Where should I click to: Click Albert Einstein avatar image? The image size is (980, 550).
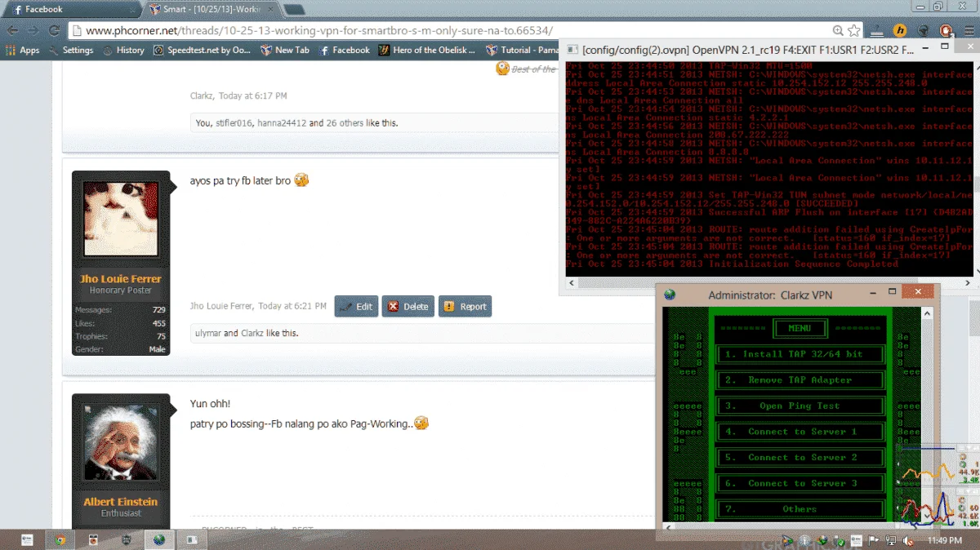point(121,443)
